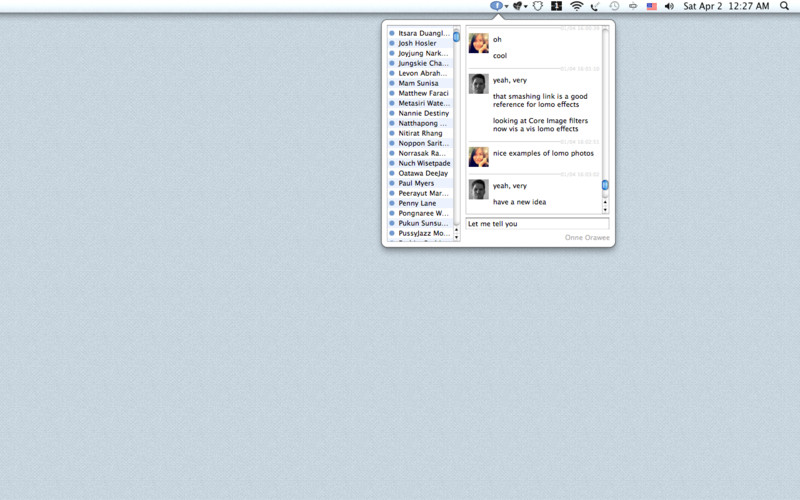Select contact Nannie Destiny

[420, 113]
